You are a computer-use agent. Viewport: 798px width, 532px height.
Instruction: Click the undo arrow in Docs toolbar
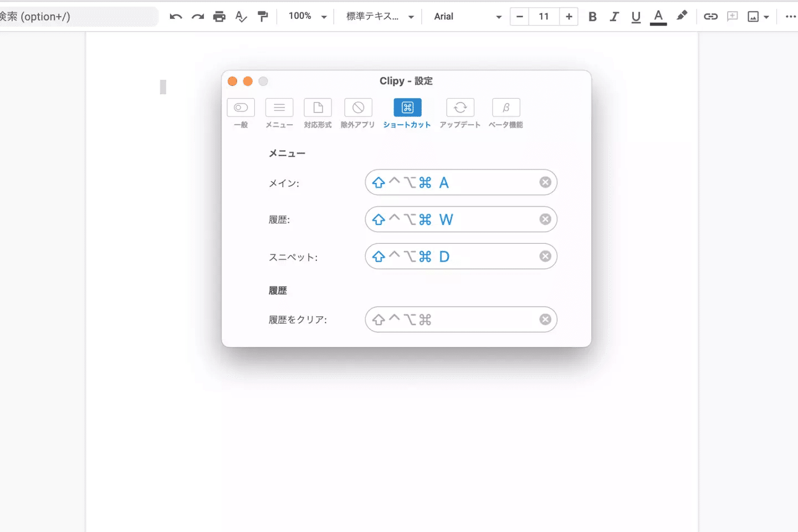(176, 17)
